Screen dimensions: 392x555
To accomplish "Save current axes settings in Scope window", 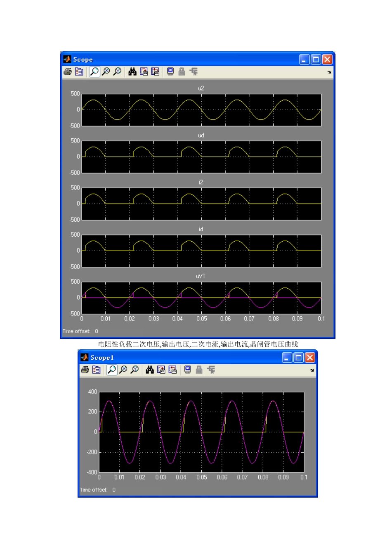I will [x=144, y=72].
